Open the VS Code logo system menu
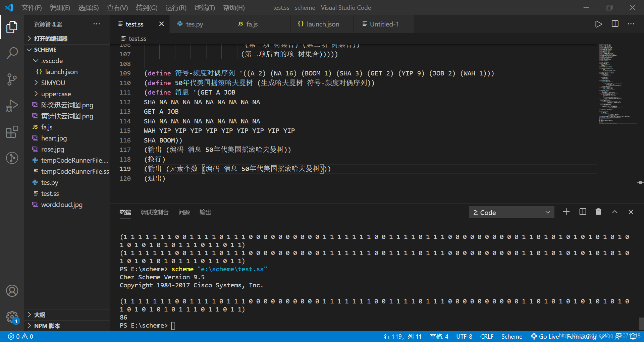The height and width of the screenshot is (342, 644). [9, 7]
